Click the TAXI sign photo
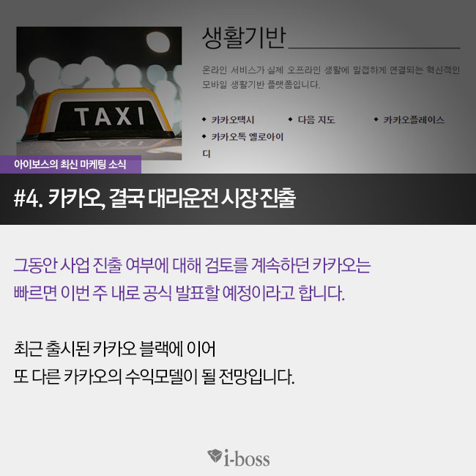This screenshot has width=476, height=476. tap(99, 93)
